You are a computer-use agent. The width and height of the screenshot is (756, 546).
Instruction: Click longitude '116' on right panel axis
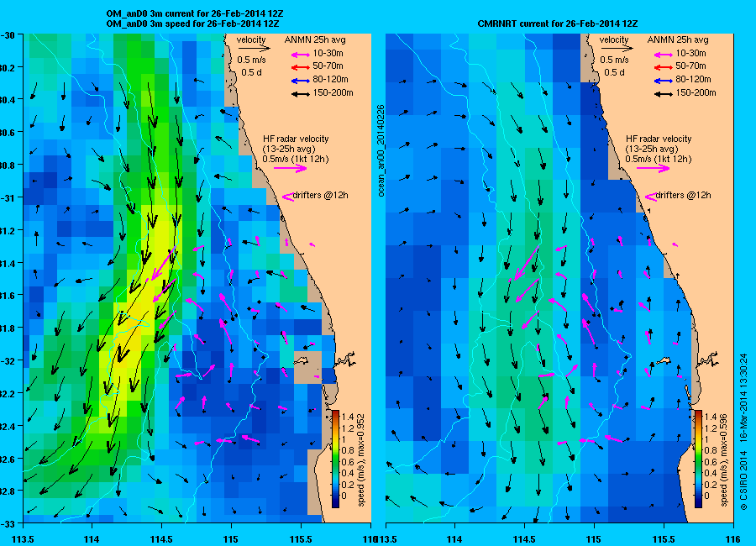(733, 539)
